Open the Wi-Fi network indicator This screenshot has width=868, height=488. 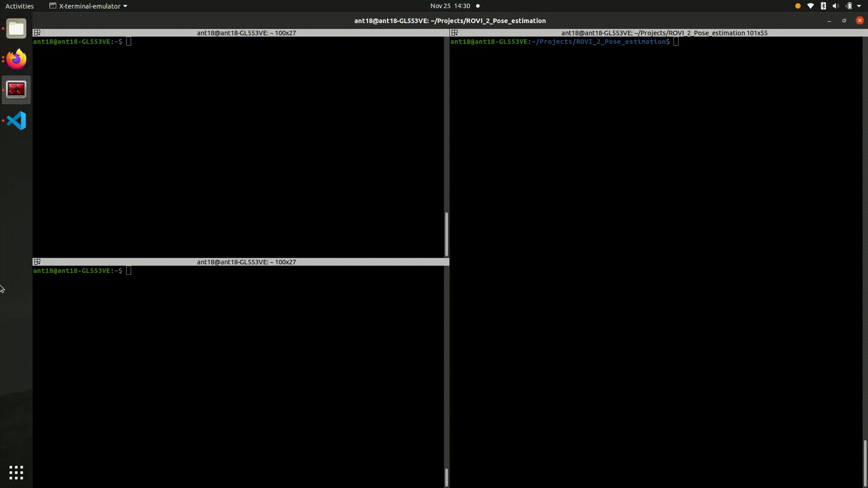click(x=811, y=6)
